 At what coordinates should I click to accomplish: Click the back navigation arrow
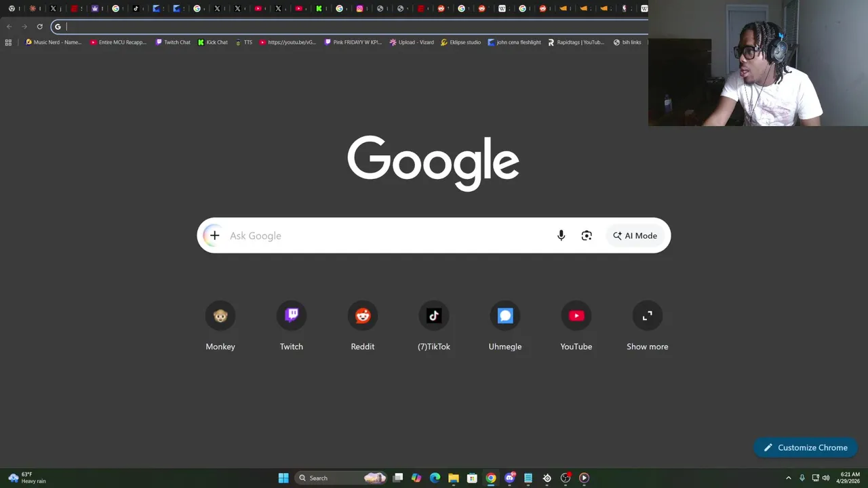[9, 26]
